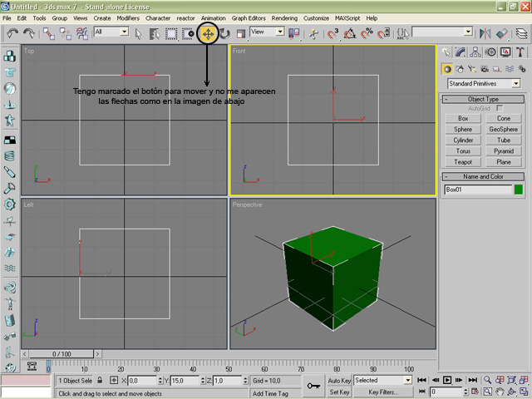Click the Teapot primitive button

coord(463,162)
